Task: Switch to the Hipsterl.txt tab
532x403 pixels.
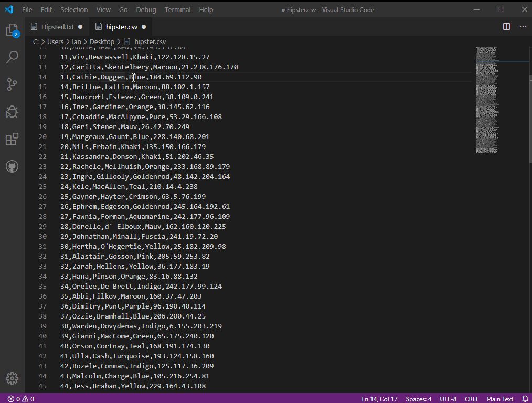Action: pyautogui.click(x=56, y=27)
